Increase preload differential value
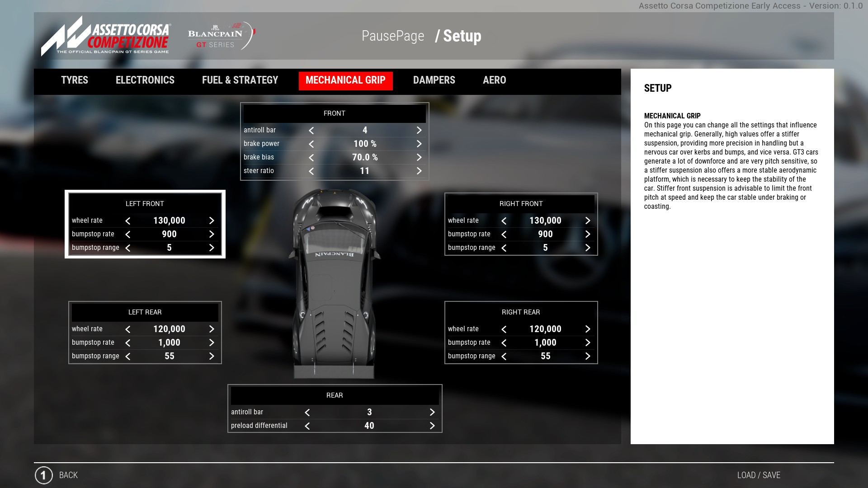 (x=432, y=426)
